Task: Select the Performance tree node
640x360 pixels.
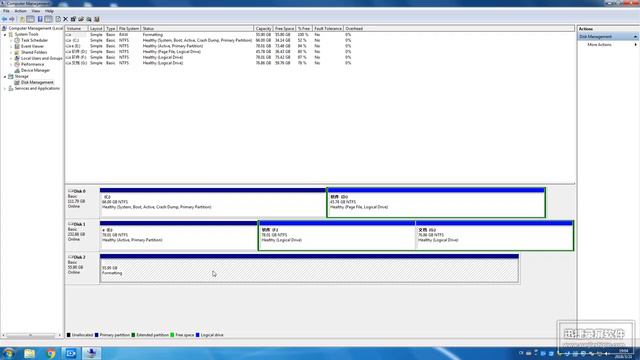Action: point(32,64)
